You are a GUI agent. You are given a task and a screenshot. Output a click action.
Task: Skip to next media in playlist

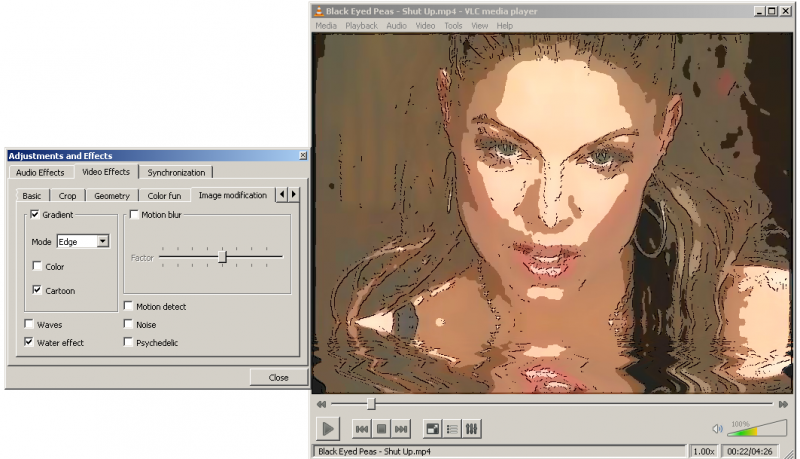click(401, 429)
